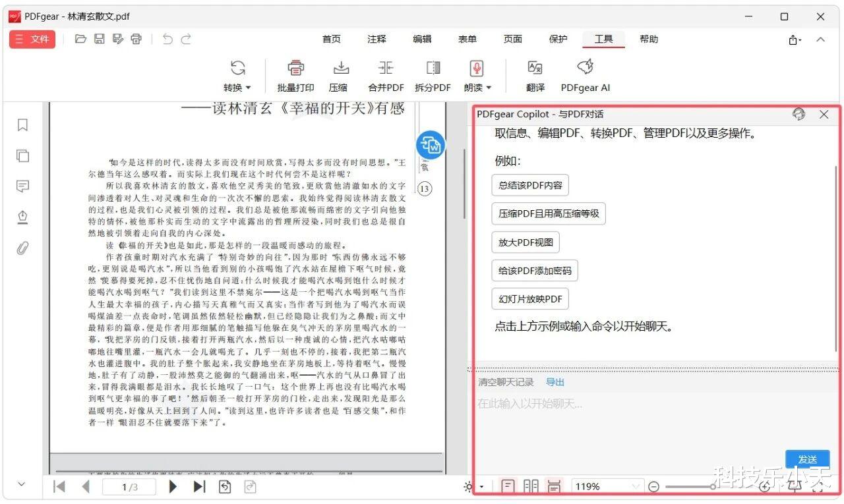Open the stamp sidebar panel icon
This screenshot has height=504, width=844.
[x=22, y=217]
